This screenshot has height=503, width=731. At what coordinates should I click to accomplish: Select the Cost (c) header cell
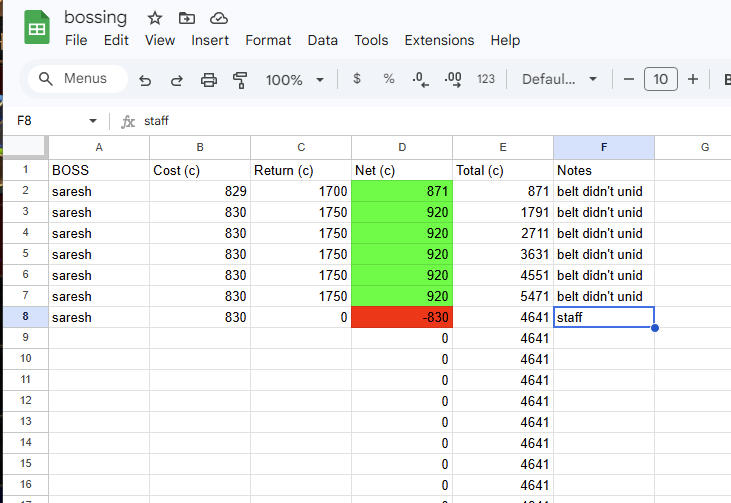200,170
